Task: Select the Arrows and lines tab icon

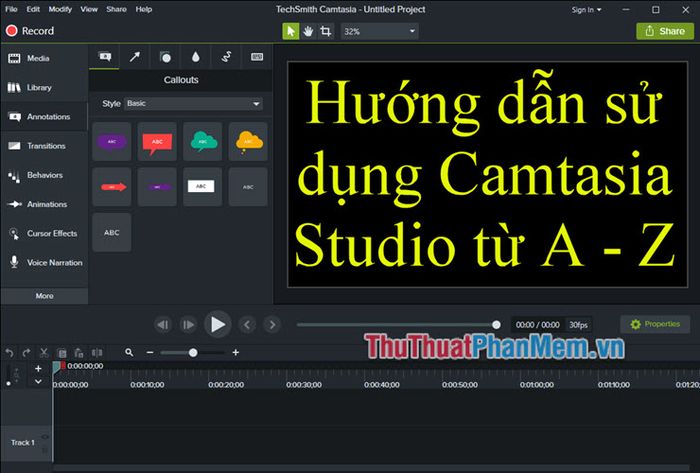Action: pos(135,57)
